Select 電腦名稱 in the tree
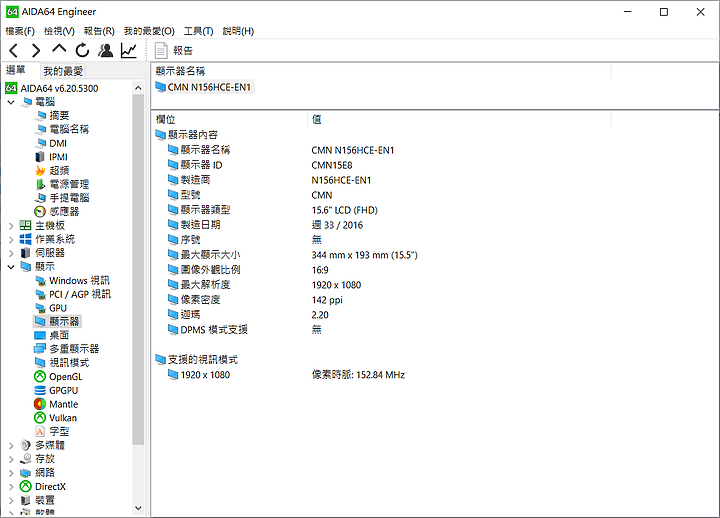The image size is (720, 518). coord(69,129)
